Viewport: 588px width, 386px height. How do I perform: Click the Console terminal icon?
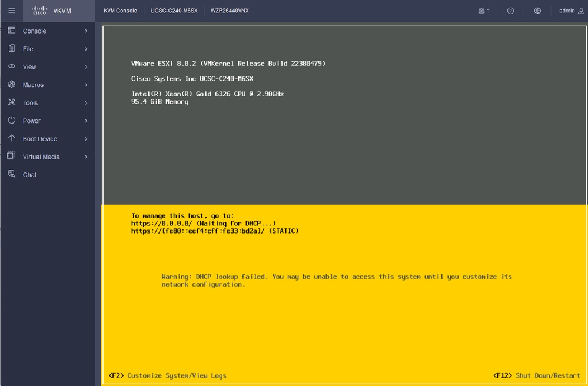(x=12, y=31)
